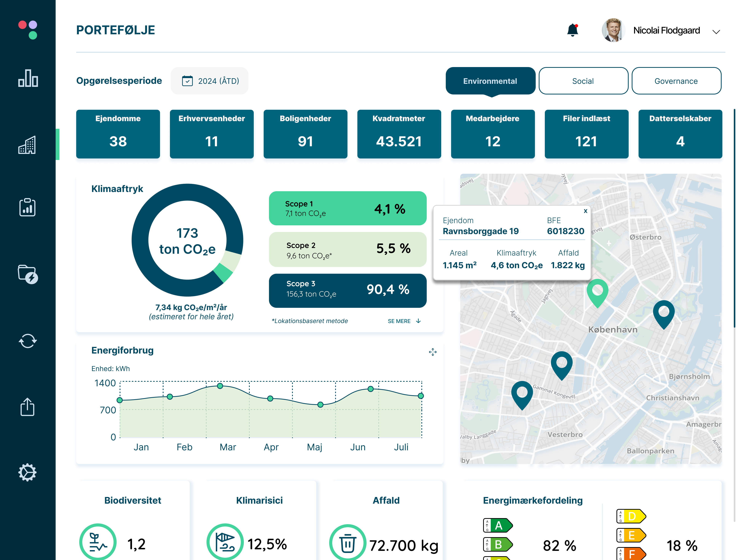
Task: Open the Medarbejdere 12 card
Action: pos(493,134)
